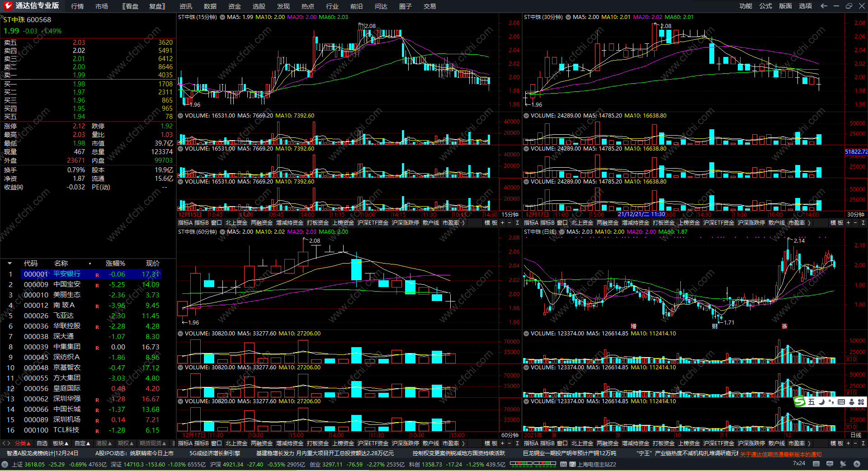Open news: A股IPO动态 统联精密今日上市

point(134,453)
